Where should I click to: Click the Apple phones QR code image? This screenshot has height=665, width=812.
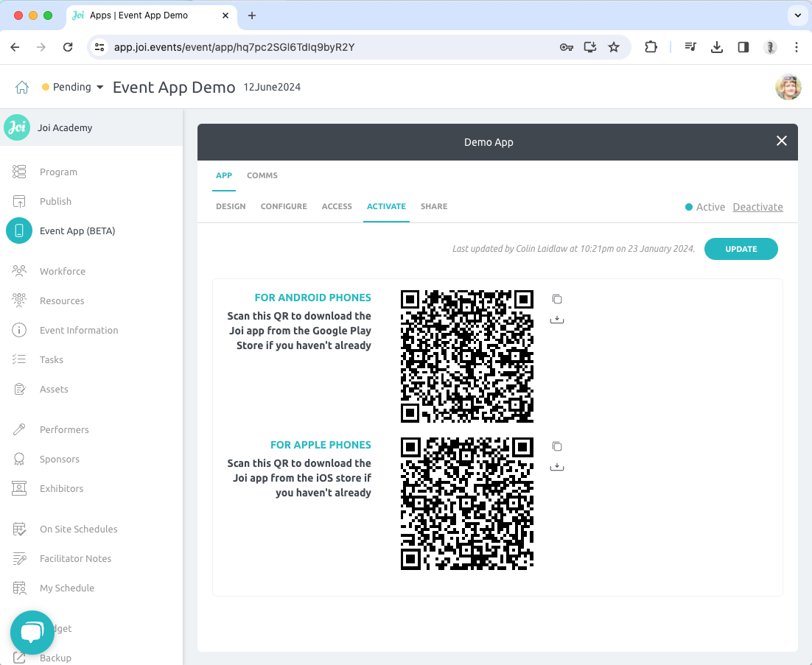tap(467, 504)
